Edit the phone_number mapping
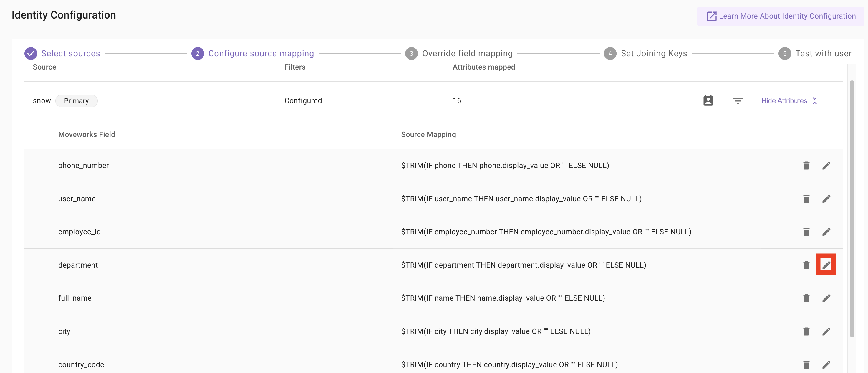The height and width of the screenshot is (373, 868). (826, 166)
